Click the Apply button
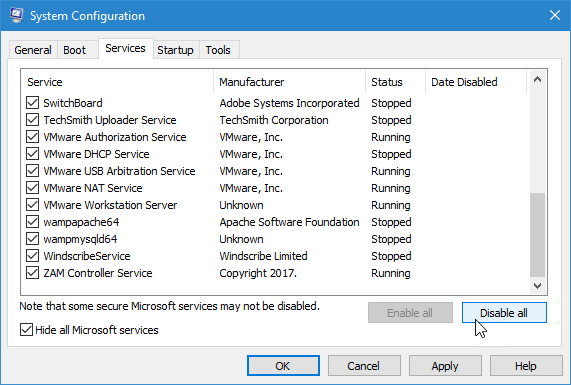 click(x=445, y=365)
